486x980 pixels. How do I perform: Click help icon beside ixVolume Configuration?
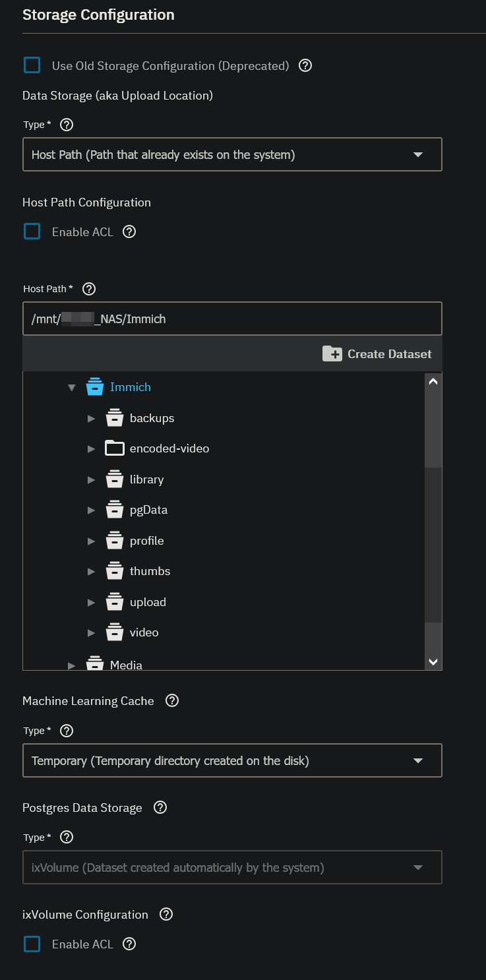[x=166, y=915]
